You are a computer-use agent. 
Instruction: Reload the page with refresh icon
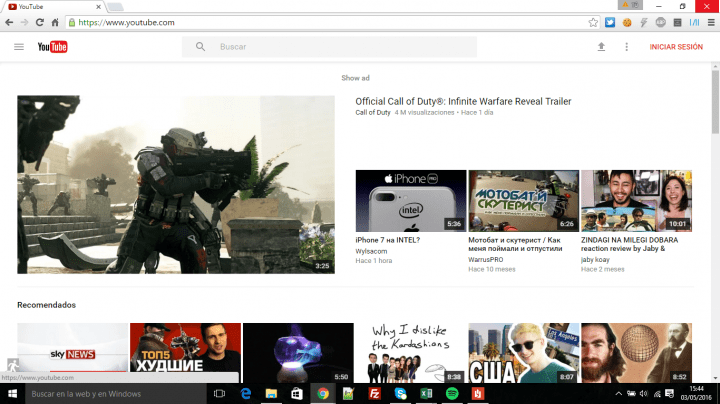pyautogui.click(x=40, y=22)
